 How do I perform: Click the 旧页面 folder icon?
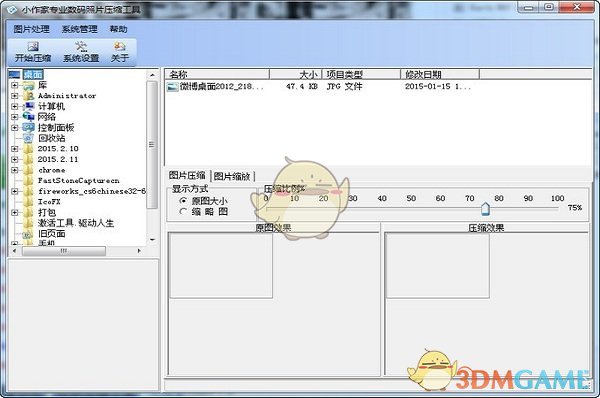click(28, 234)
